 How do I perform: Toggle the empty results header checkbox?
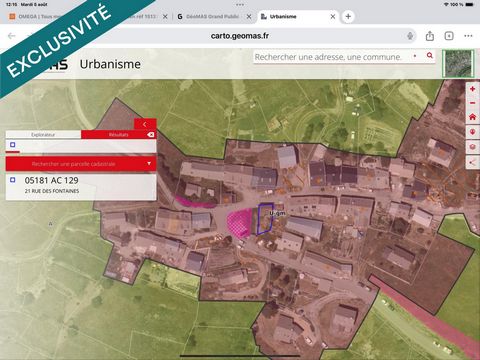(13, 145)
